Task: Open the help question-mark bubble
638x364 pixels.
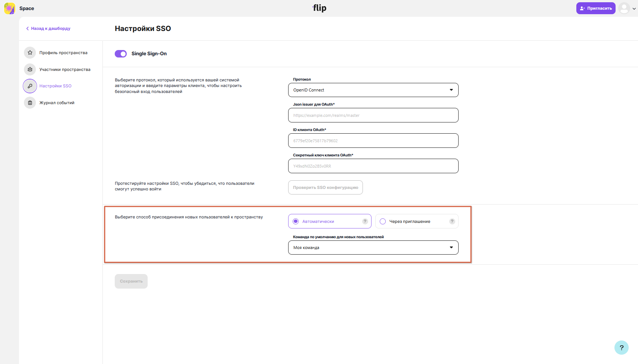Action: (622, 348)
